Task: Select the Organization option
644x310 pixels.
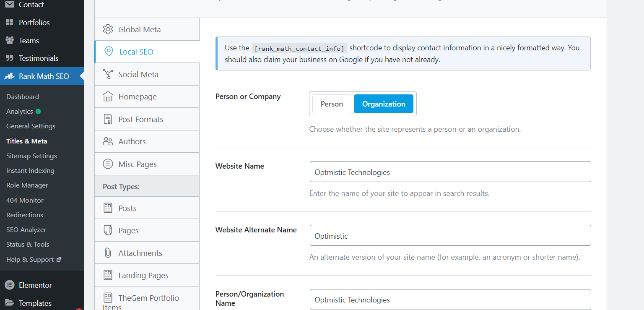Action: (x=384, y=104)
